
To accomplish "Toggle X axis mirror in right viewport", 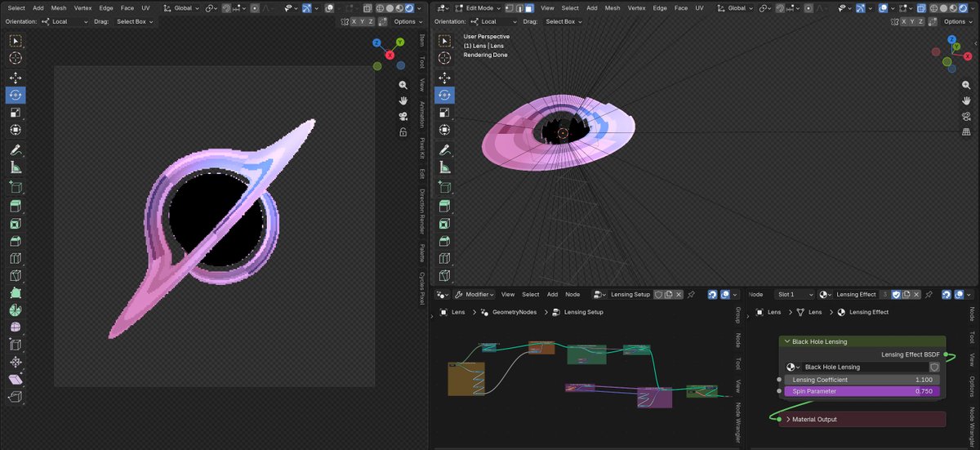I will click(x=904, y=22).
